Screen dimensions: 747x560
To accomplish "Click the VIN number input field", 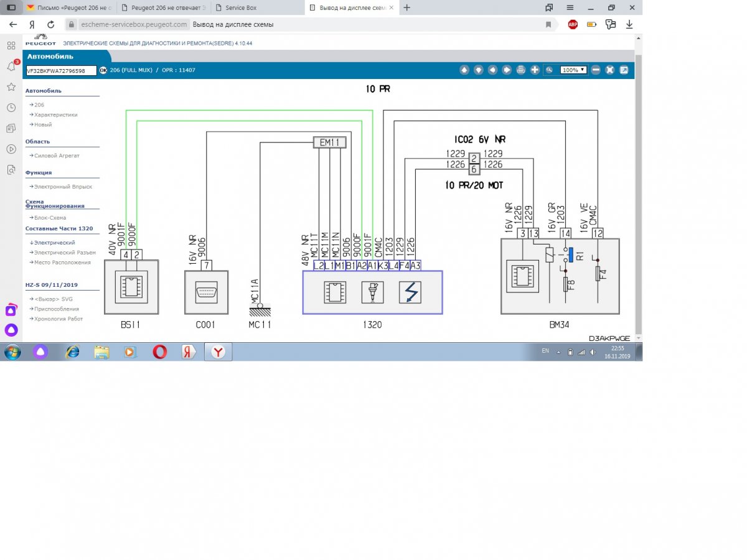I will click(61, 71).
